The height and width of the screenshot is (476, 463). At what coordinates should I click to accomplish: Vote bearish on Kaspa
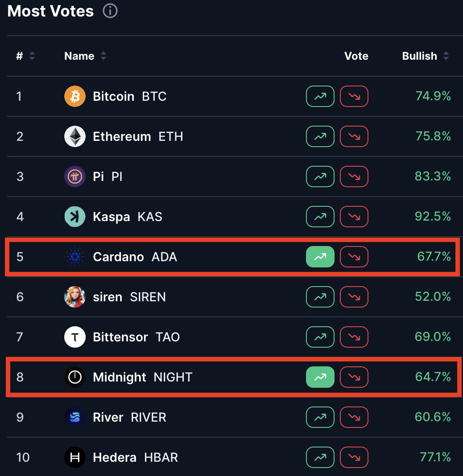pyautogui.click(x=354, y=217)
